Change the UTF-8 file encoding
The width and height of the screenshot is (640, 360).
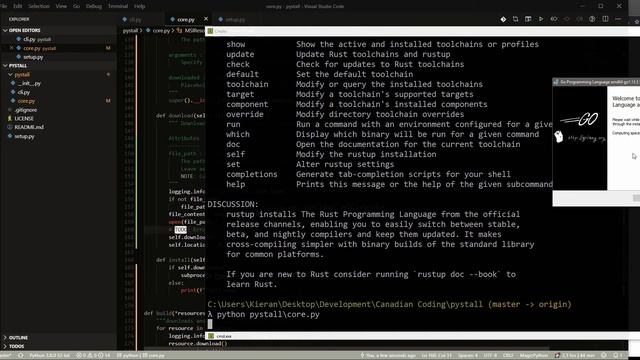[x=490, y=355]
